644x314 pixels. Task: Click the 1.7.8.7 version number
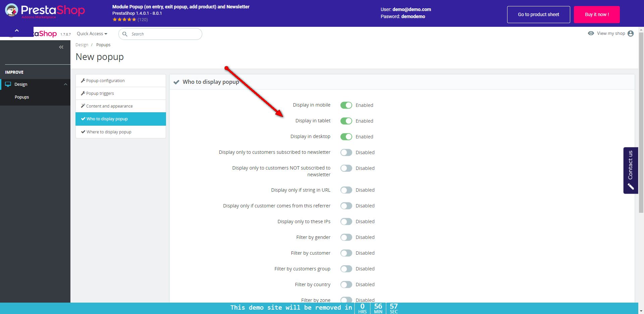point(65,34)
